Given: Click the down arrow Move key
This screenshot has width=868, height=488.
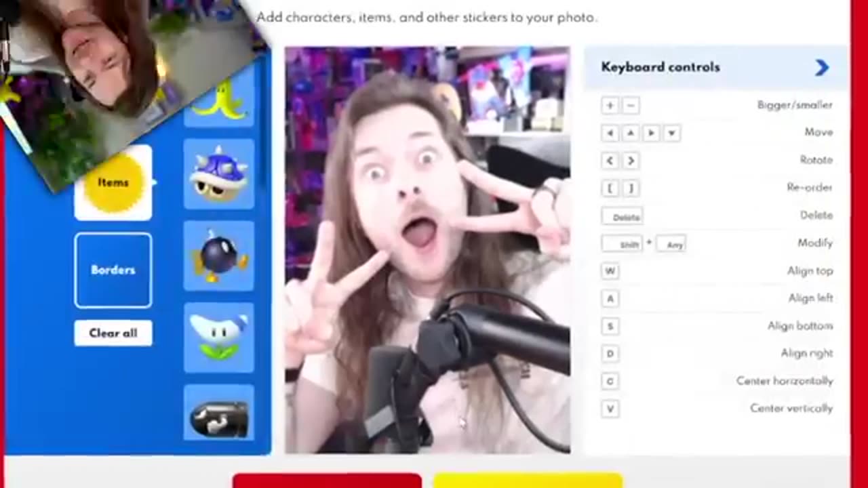Looking at the screenshot, I should 671,133.
